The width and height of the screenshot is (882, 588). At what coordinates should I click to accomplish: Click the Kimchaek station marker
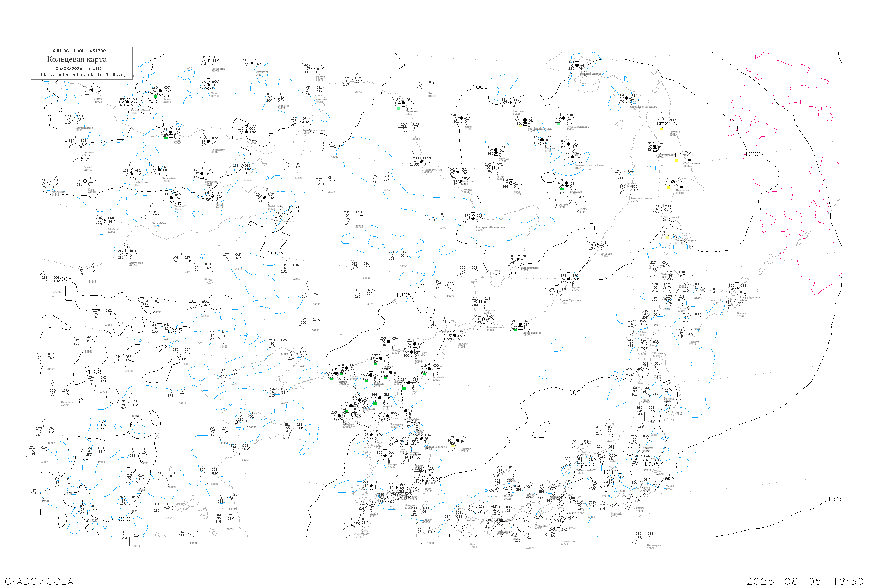[429, 369]
